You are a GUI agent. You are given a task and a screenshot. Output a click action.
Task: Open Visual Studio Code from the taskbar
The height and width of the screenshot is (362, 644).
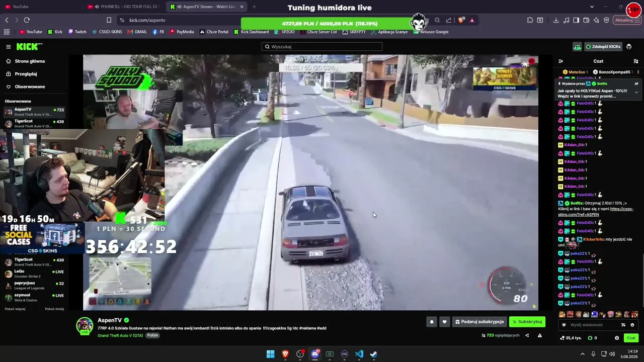click(359, 354)
